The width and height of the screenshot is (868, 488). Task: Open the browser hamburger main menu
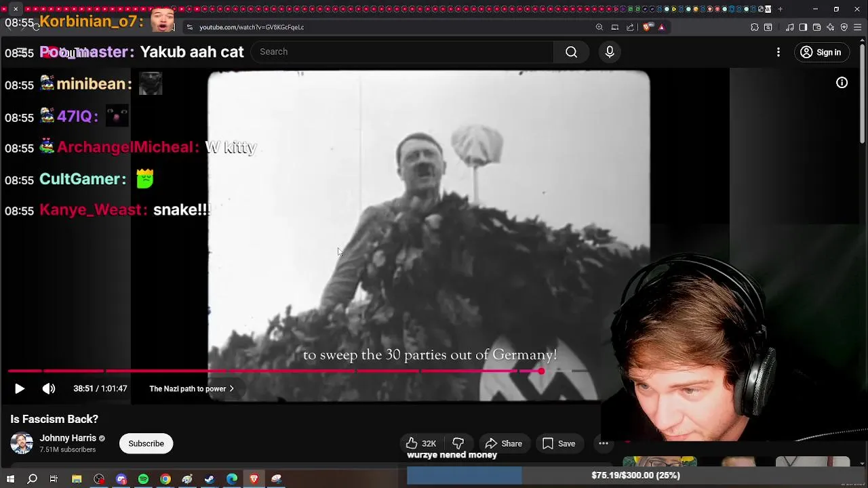click(858, 27)
